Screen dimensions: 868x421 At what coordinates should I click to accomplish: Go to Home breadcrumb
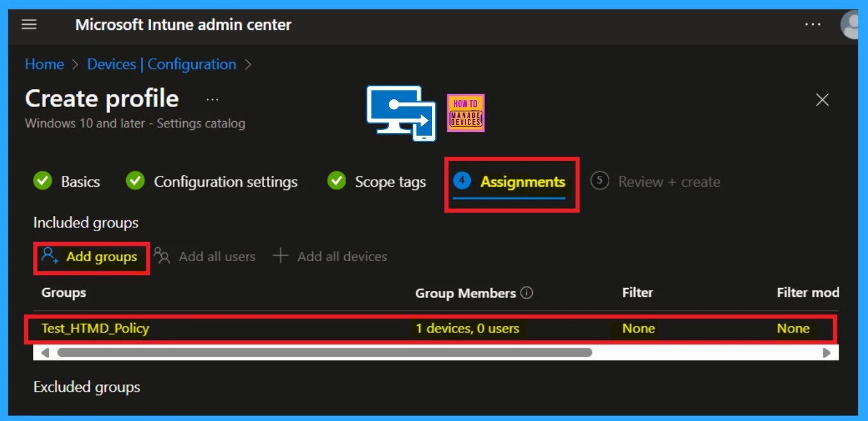[x=44, y=64]
